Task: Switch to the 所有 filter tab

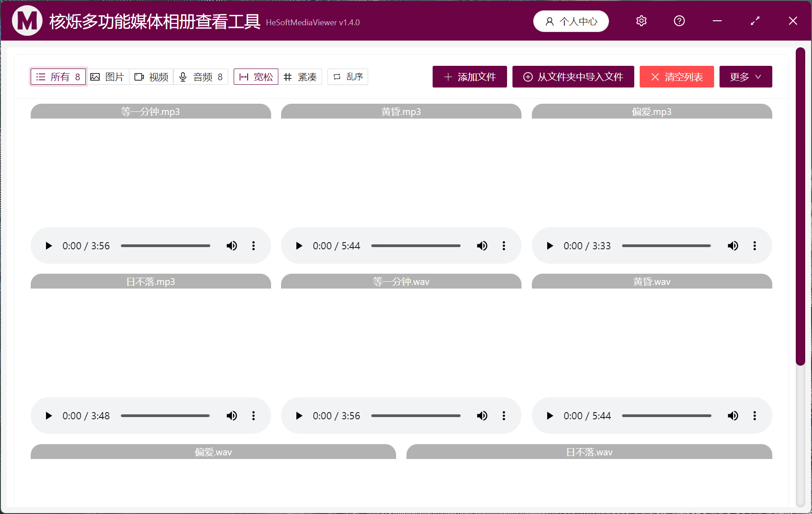Action: [58, 77]
